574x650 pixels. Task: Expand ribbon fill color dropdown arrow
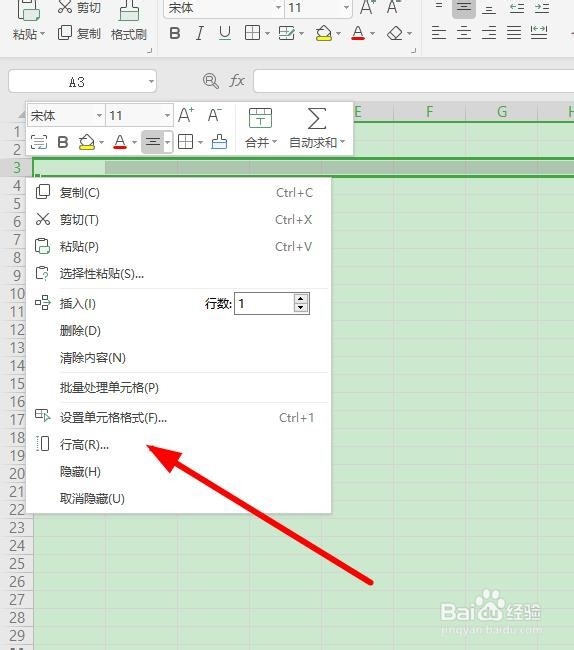pyautogui.click(x=338, y=34)
